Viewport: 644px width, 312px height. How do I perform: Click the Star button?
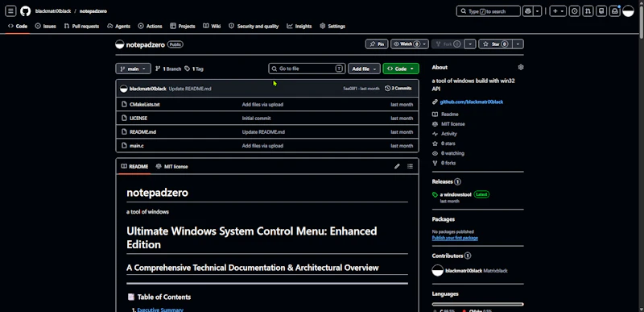point(495,44)
